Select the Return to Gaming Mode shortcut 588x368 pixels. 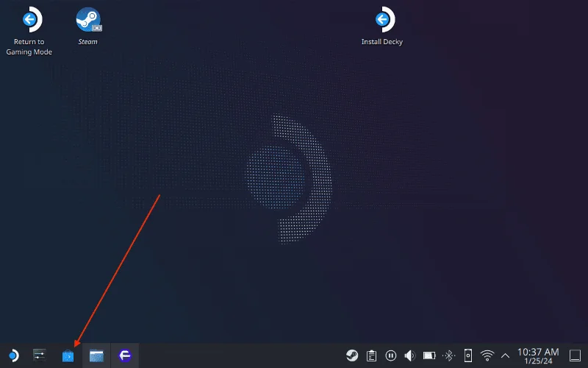[29, 21]
